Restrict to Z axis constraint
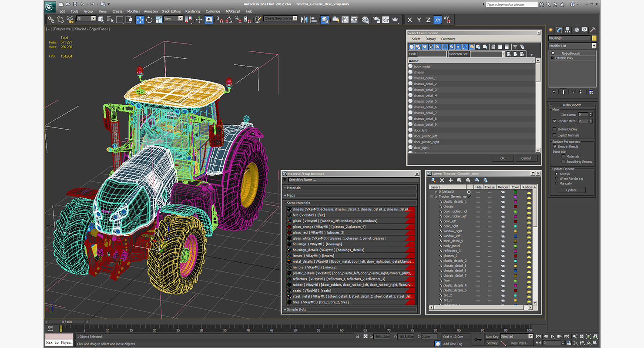Screen dimensions: 644x348 tap(428, 20)
